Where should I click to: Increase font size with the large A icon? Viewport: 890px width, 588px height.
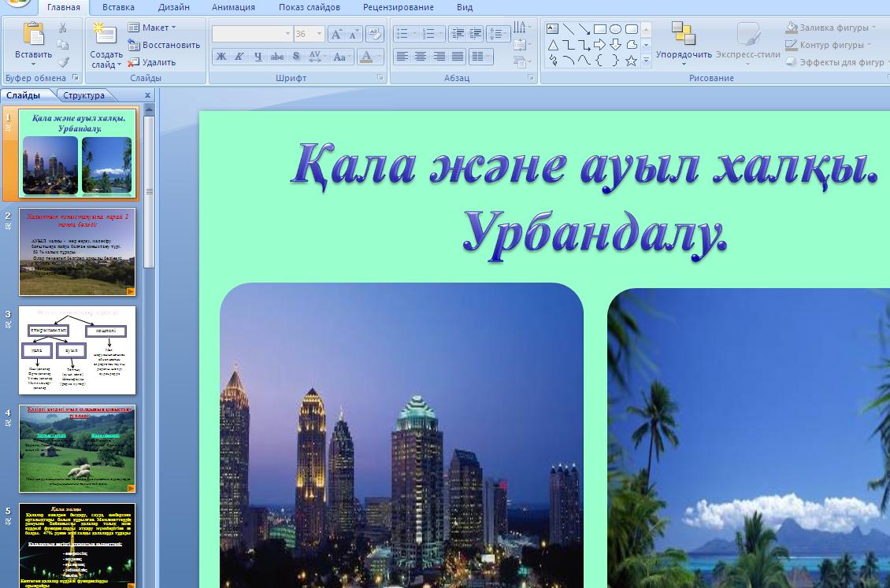[x=336, y=34]
